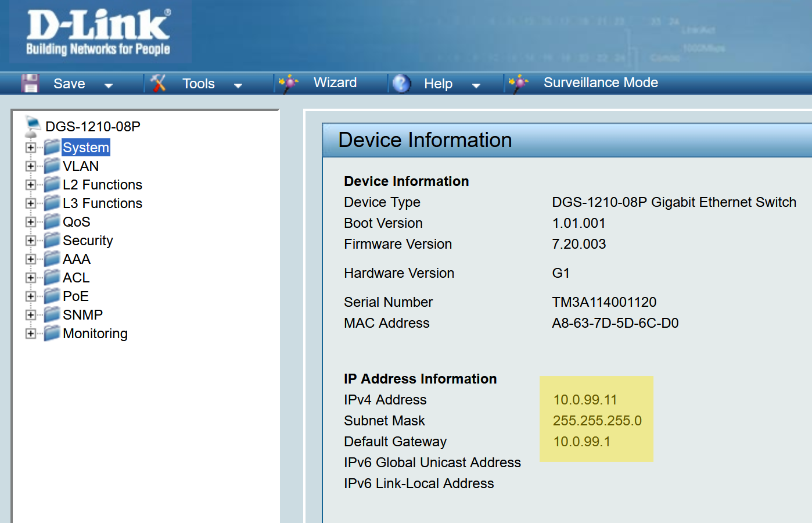Expand the PoE tree node
Viewport: 812px width, 523px height.
coord(31,296)
